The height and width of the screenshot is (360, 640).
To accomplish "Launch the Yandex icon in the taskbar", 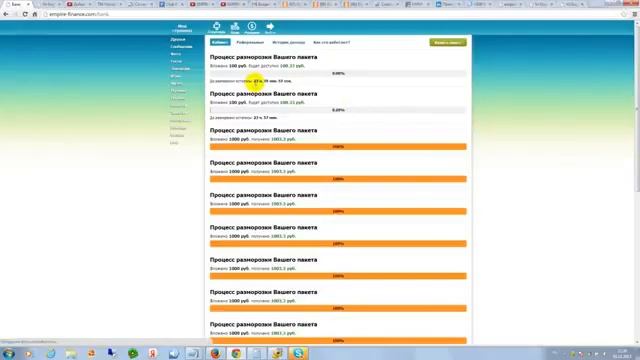I will [x=153, y=353].
